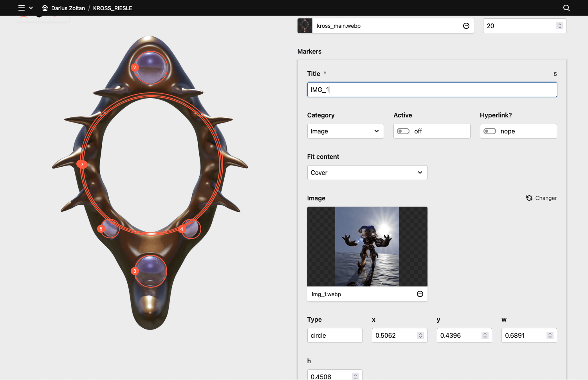Viewport: 588px width, 380px height.
Task: Open the hamburger menu icon
Action: tap(22, 8)
